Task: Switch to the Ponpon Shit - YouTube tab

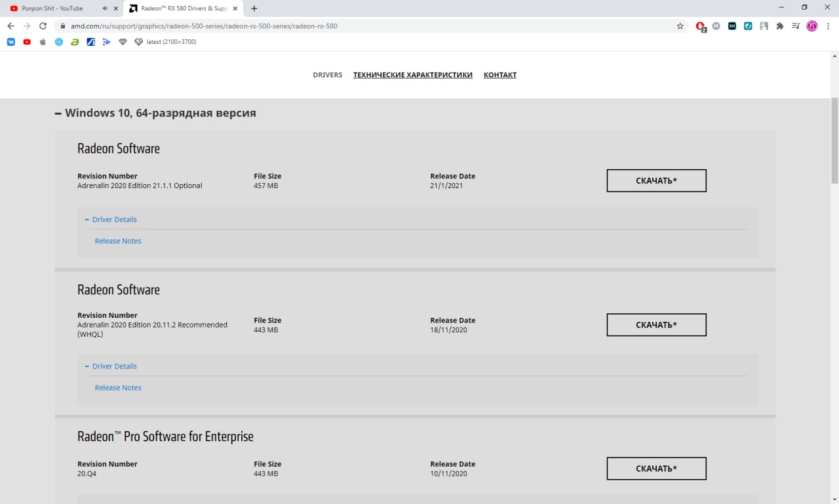Action: click(x=52, y=9)
